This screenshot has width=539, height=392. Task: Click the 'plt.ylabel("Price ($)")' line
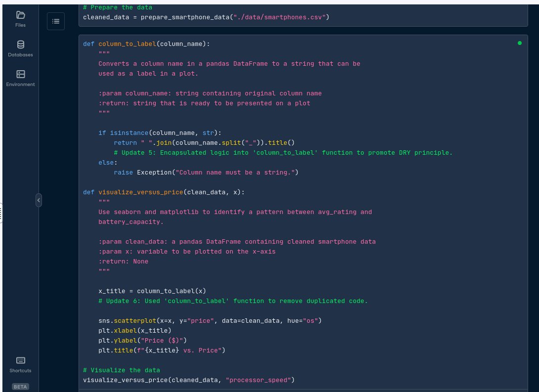(x=143, y=341)
